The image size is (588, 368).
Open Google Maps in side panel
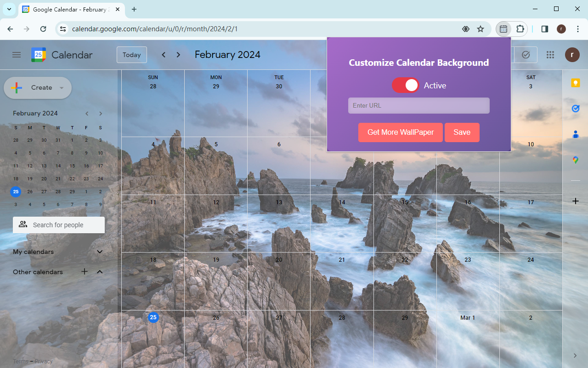pos(576,160)
